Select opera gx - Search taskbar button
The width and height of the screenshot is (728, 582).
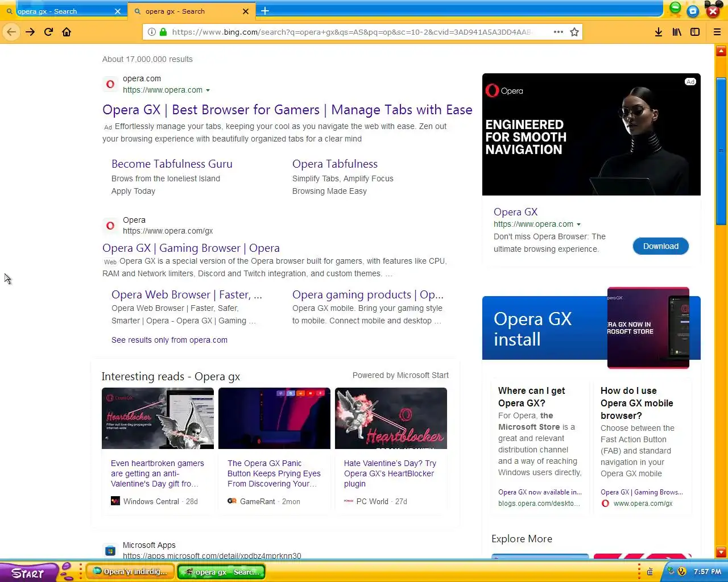point(221,572)
